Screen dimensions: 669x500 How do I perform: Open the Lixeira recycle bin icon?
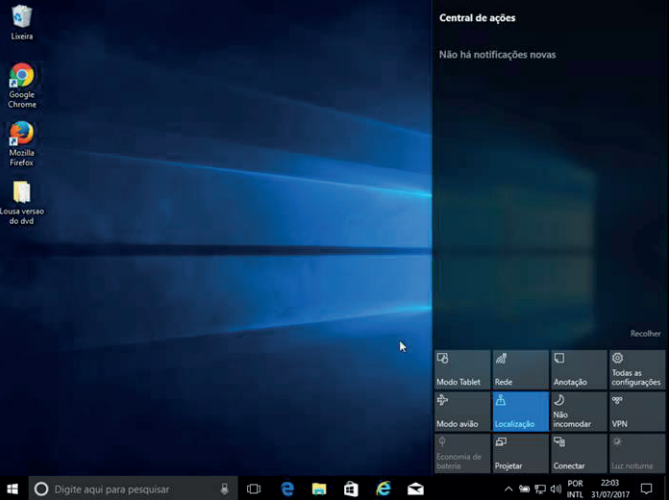[x=21, y=17]
